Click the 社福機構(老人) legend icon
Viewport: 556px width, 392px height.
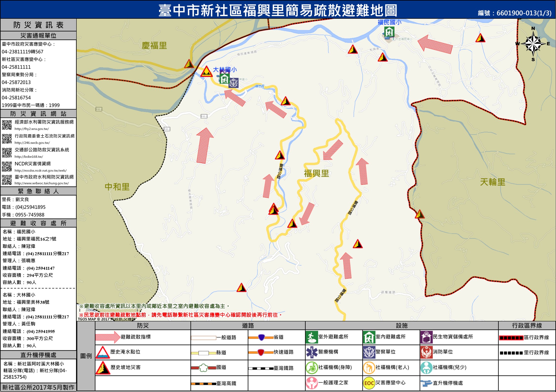point(369,368)
